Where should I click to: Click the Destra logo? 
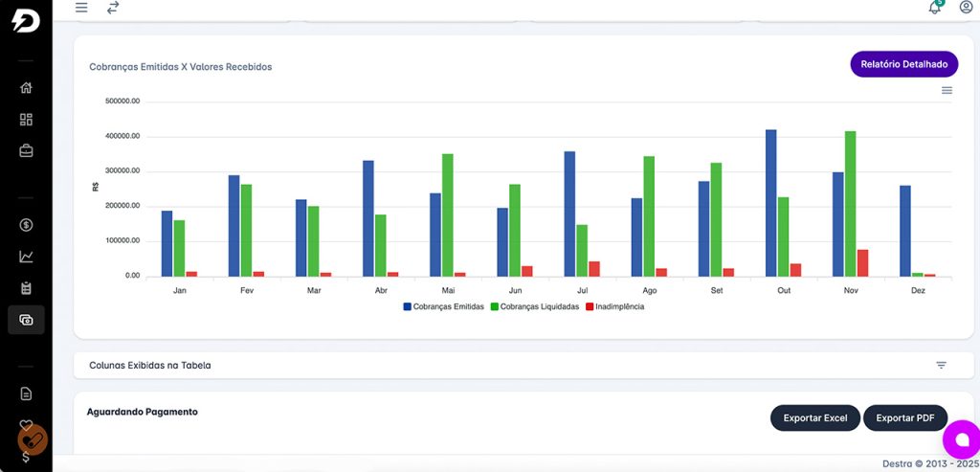click(x=25, y=19)
